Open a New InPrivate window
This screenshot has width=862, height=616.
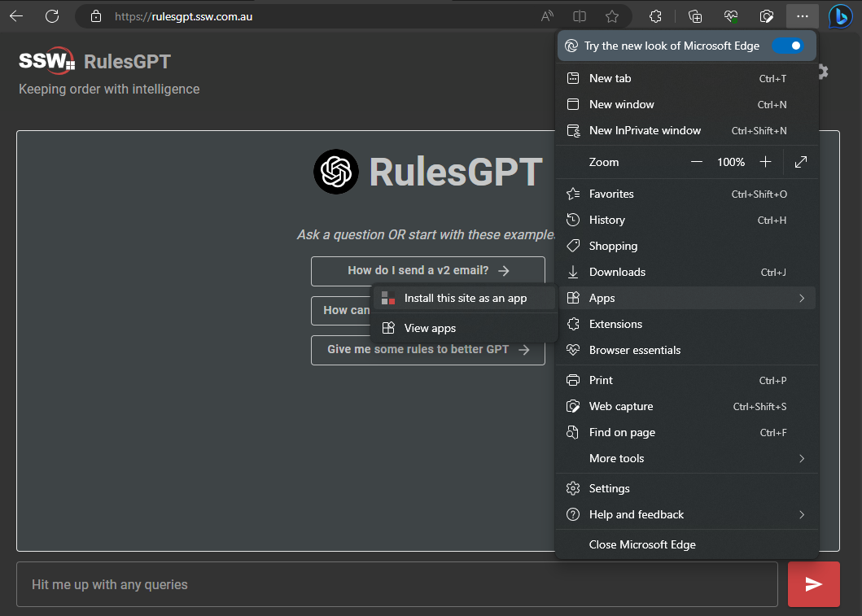(x=645, y=130)
